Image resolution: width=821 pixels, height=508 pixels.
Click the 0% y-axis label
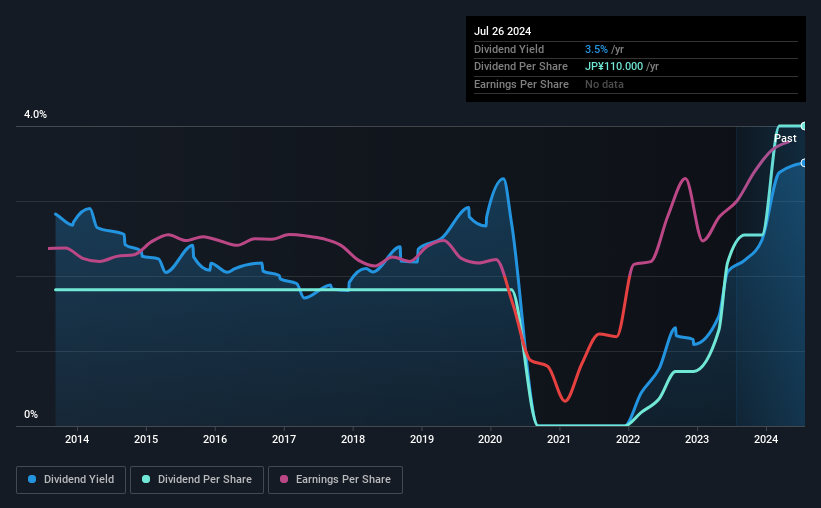[x=31, y=414]
